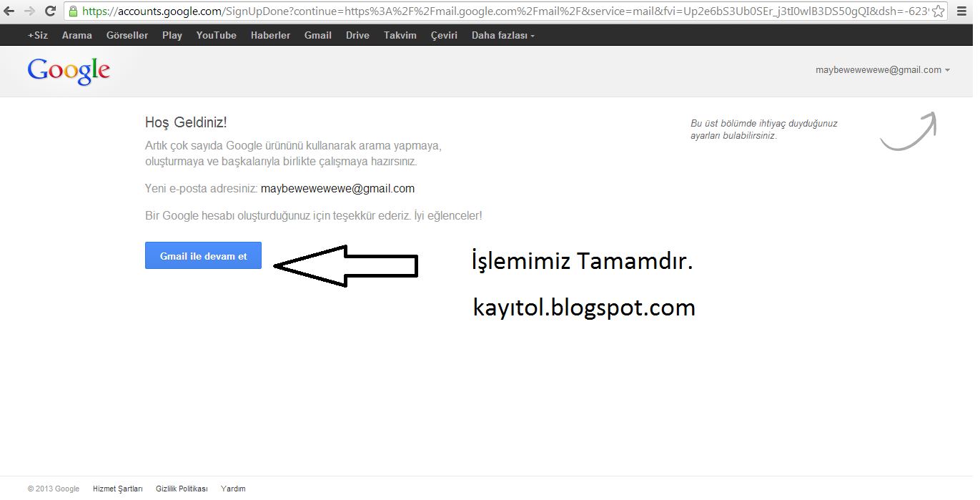Open Görseller from the navigation bar
Image resolution: width=980 pixels, height=500 pixels.
[127, 34]
